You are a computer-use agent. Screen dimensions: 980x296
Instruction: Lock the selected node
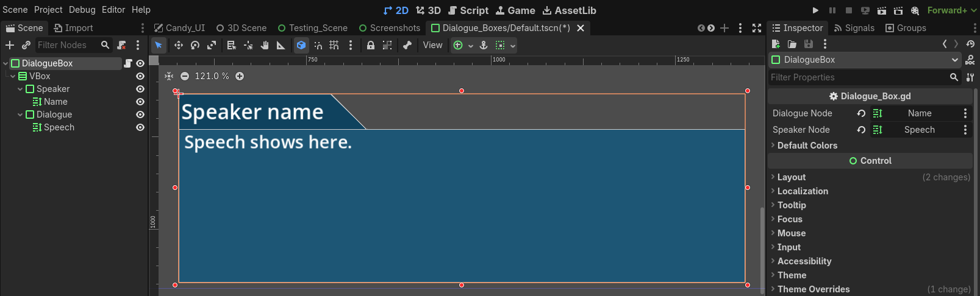tap(371, 45)
